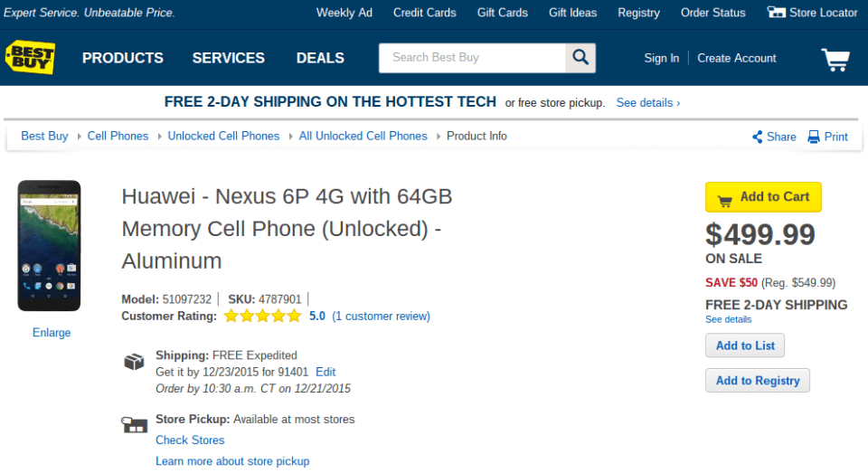
Task: Edit the shipping zip code
Action: [325, 372]
